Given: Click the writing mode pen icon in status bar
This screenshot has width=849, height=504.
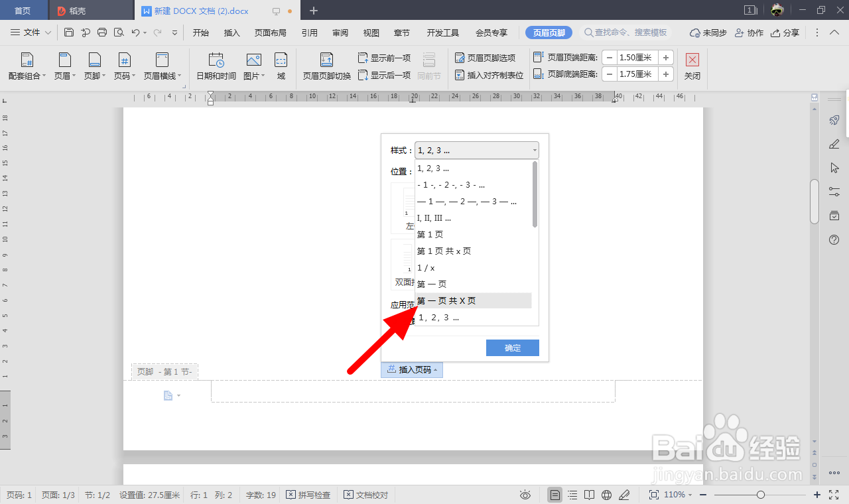Looking at the screenshot, I should pyautogui.click(x=623, y=495).
